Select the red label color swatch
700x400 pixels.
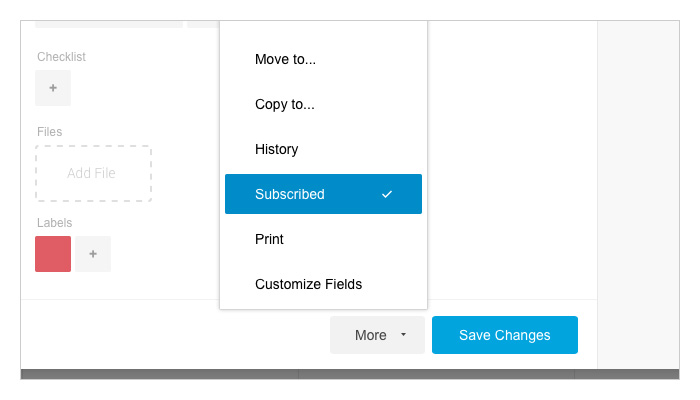tap(53, 254)
